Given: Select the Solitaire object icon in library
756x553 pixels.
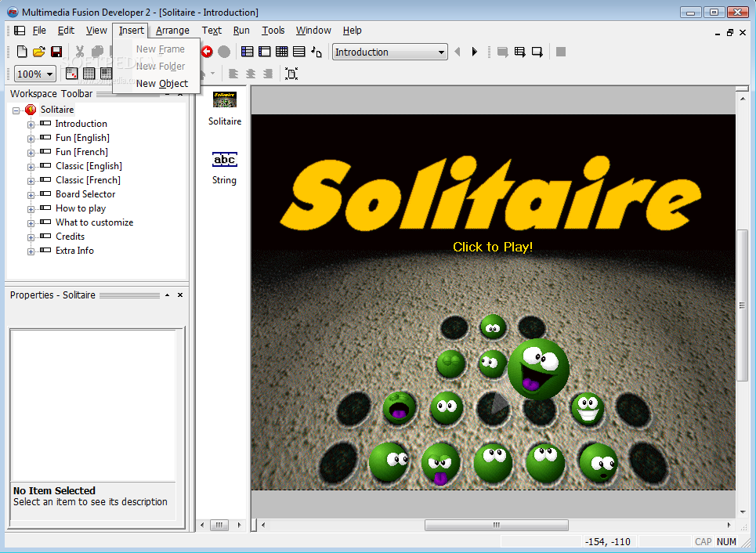Looking at the screenshot, I should (225, 99).
